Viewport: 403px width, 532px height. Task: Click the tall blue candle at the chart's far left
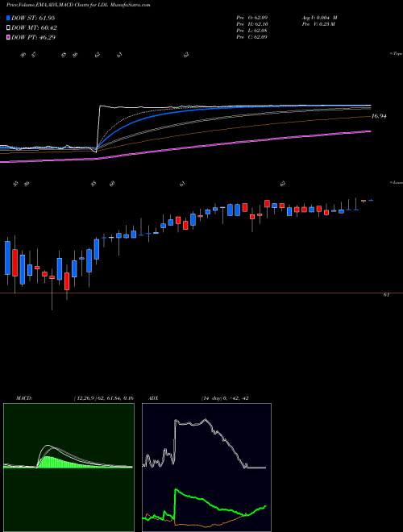[x=7, y=258]
